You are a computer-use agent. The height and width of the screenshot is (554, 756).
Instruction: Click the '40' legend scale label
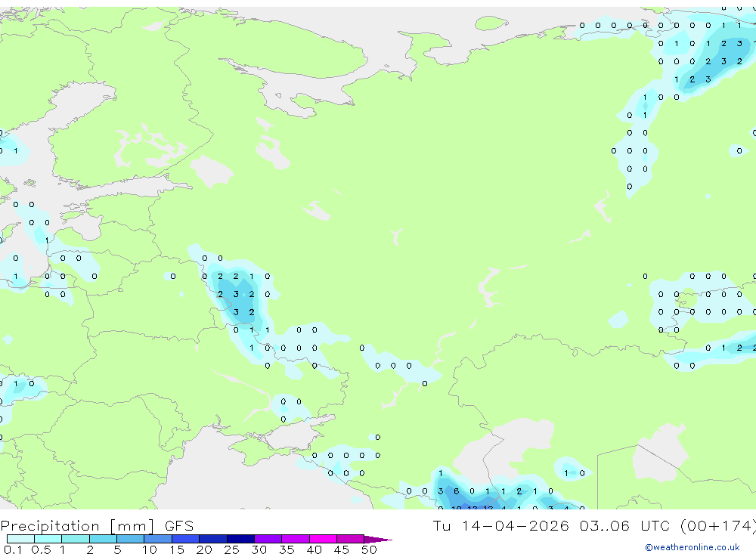click(314, 549)
